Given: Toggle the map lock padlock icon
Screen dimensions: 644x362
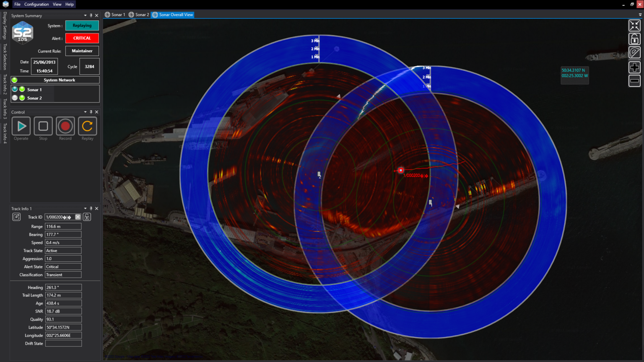Looking at the screenshot, I should [x=634, y=39].
